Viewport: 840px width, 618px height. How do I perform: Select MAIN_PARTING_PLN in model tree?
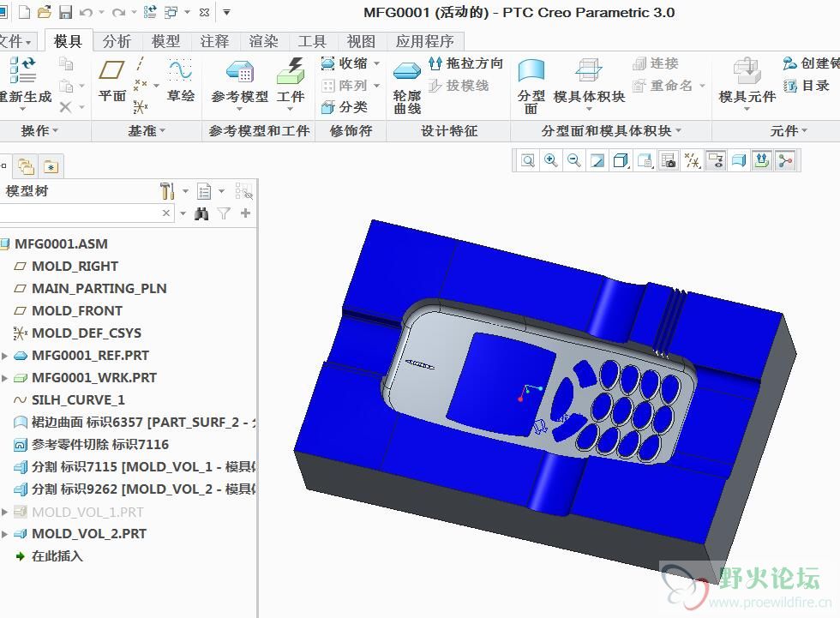pyautogui.click(x=99, y=288)
